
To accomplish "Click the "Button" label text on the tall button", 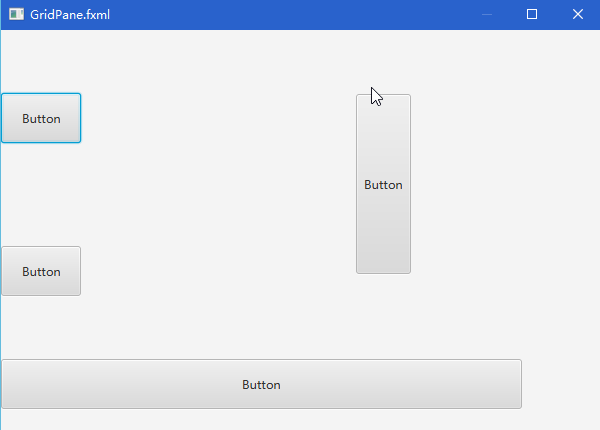I will click(x=383, y=185).
